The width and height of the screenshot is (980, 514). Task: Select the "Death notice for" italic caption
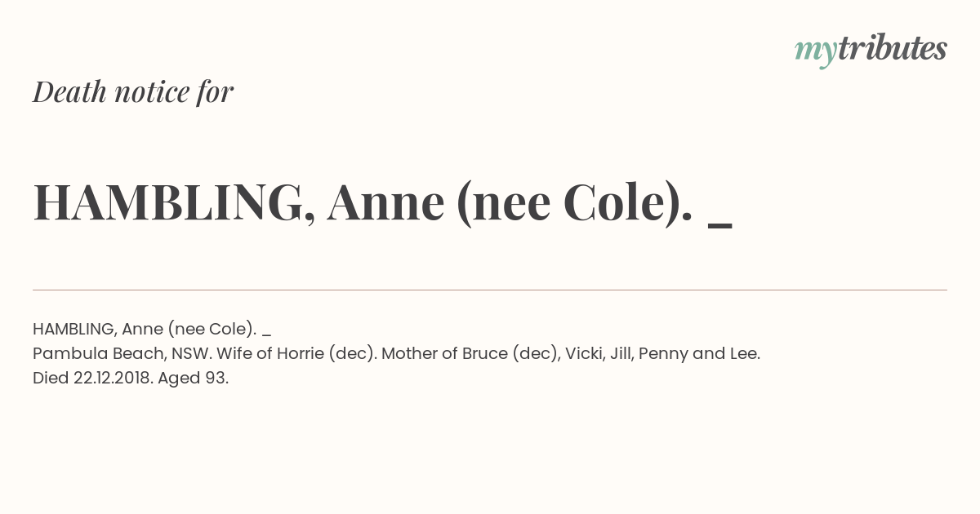tap(133, 92)
